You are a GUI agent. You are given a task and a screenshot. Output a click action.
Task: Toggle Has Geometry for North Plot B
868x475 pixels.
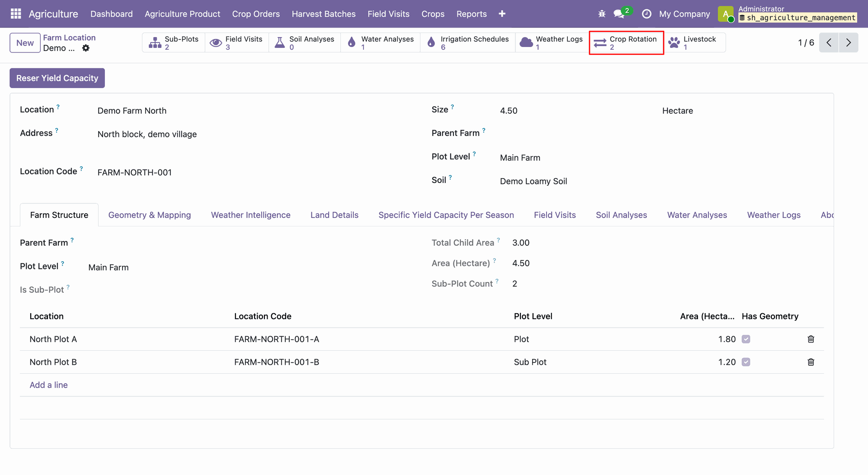[746, 362]
